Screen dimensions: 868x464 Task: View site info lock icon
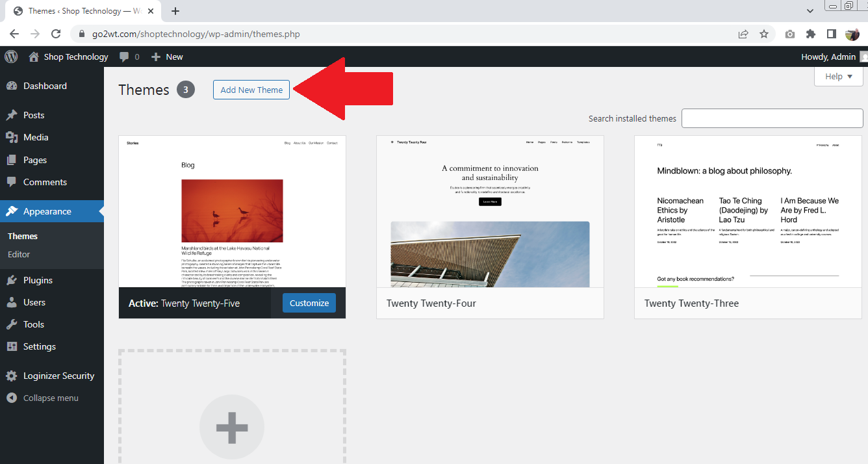click(82, 34)
